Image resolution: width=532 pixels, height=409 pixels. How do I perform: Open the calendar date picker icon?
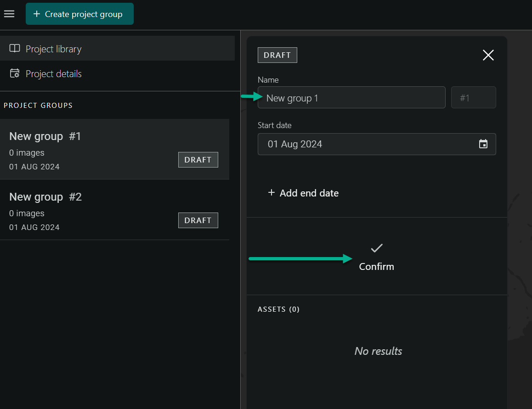click(x=483, y=144)
